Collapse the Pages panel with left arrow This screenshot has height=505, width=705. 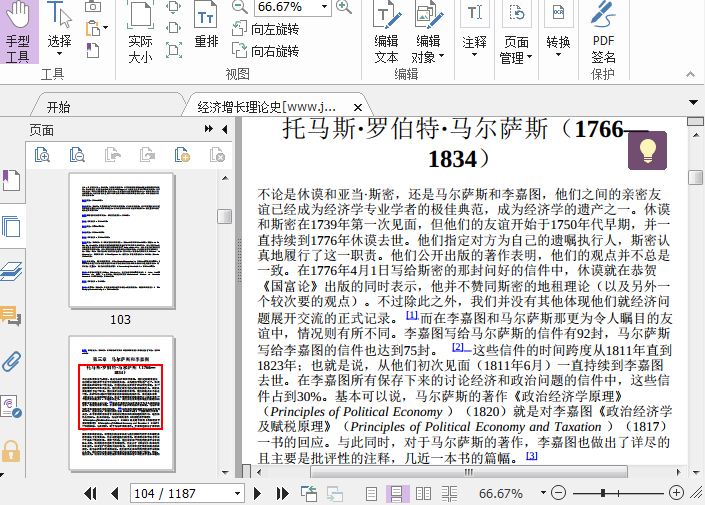(224, 130)
